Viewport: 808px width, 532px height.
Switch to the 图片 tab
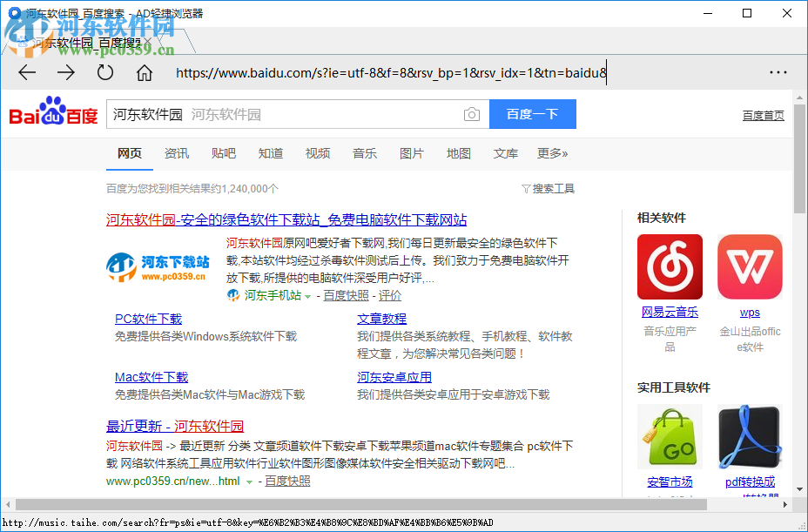[411, 153]
